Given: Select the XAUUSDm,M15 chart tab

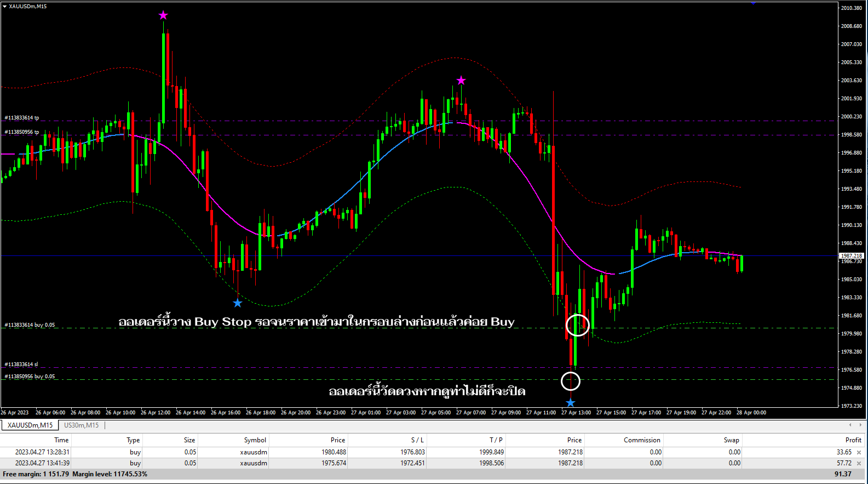Looking at the screenshot, I should (x=30, y=425).
